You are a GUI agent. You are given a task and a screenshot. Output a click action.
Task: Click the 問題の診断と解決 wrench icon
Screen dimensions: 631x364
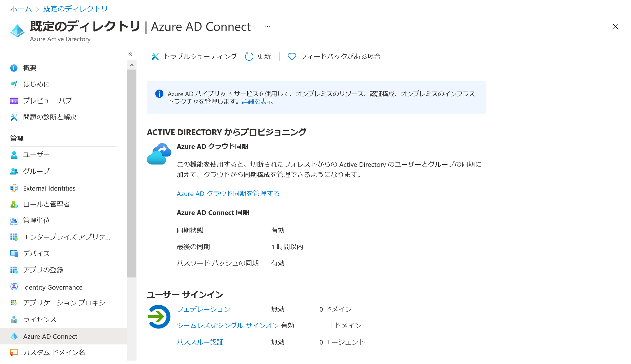coord(14,117)
